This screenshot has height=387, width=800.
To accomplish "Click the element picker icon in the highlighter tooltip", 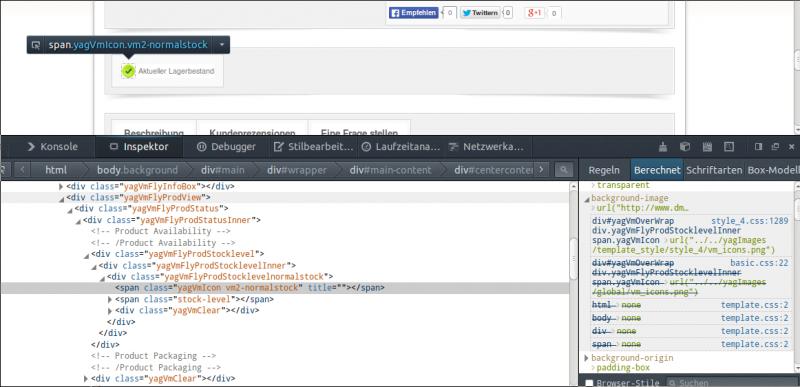I will [x=35, y=45].
